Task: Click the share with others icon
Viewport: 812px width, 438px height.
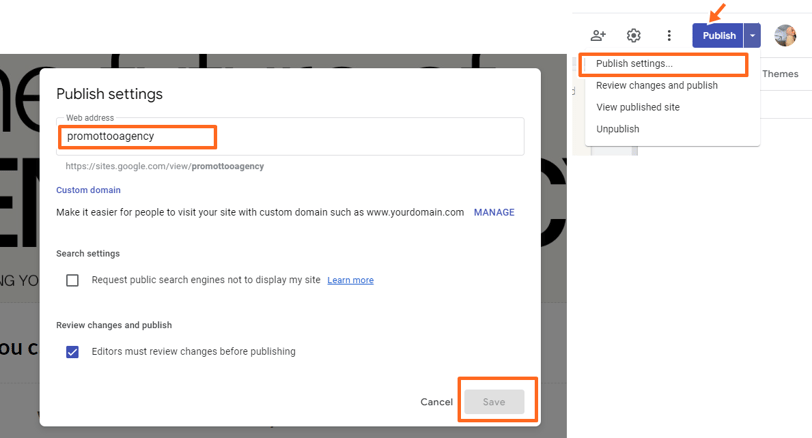Action: (x=598, y=35)
